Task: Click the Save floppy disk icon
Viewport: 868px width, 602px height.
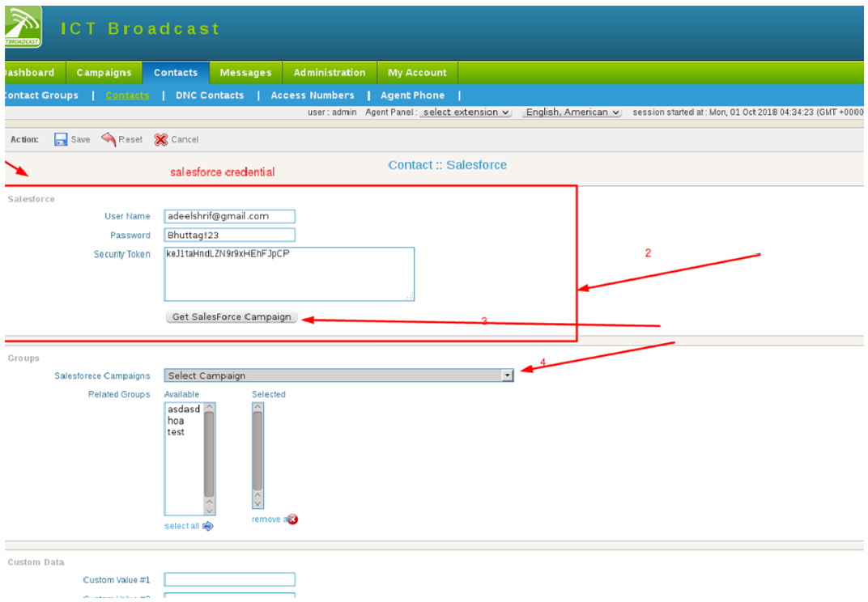Action: coord(61,139)
